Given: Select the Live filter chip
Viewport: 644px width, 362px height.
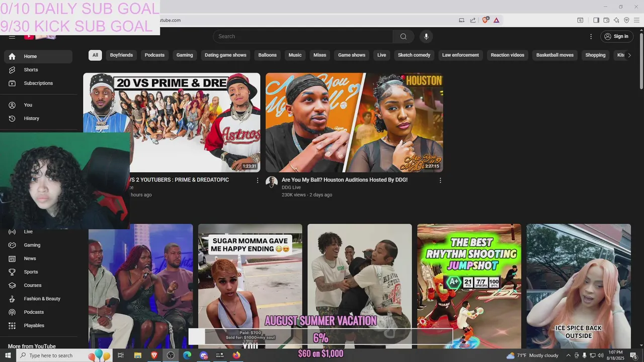Looking at the screenshot, I should (381, 55).
